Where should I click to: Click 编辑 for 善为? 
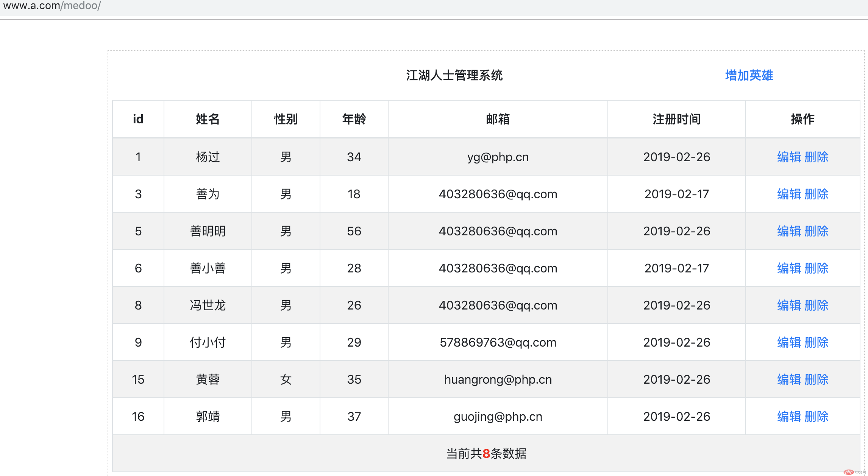tap(789, 194)
